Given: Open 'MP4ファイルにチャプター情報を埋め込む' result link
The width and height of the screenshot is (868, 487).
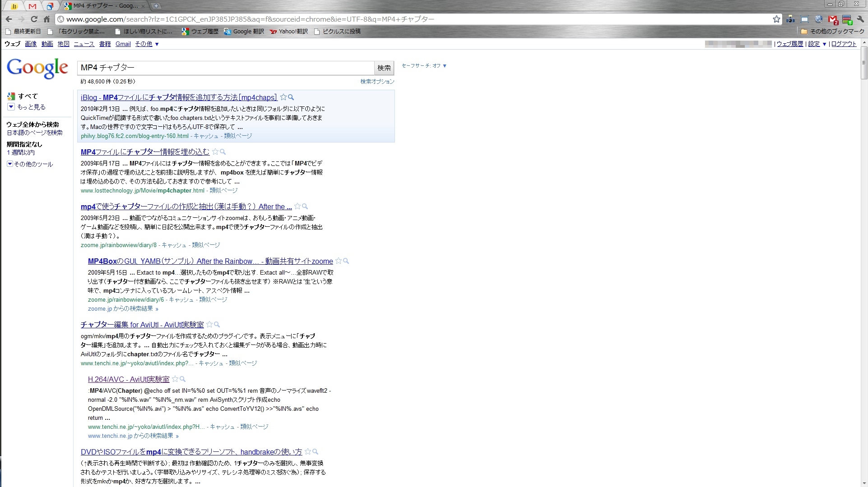Looking at the screenshot, I should pyautogui.click(x=145, y=152).
